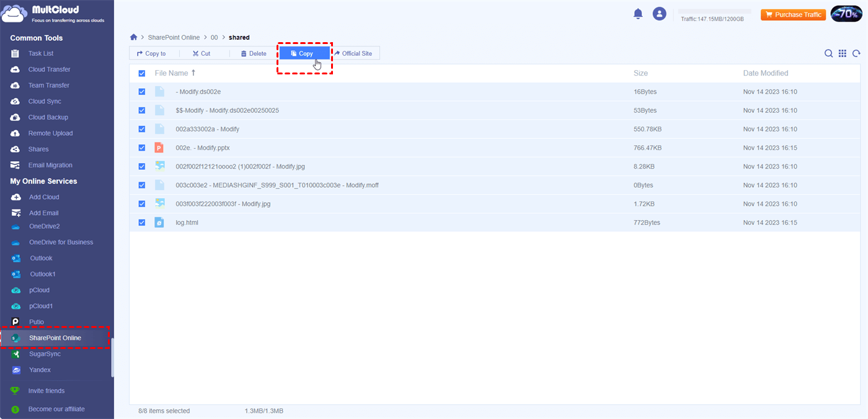This screenshot has width=868, height=419.
Task: Click the Copy to toolbar button
Action: coord(151,54)
